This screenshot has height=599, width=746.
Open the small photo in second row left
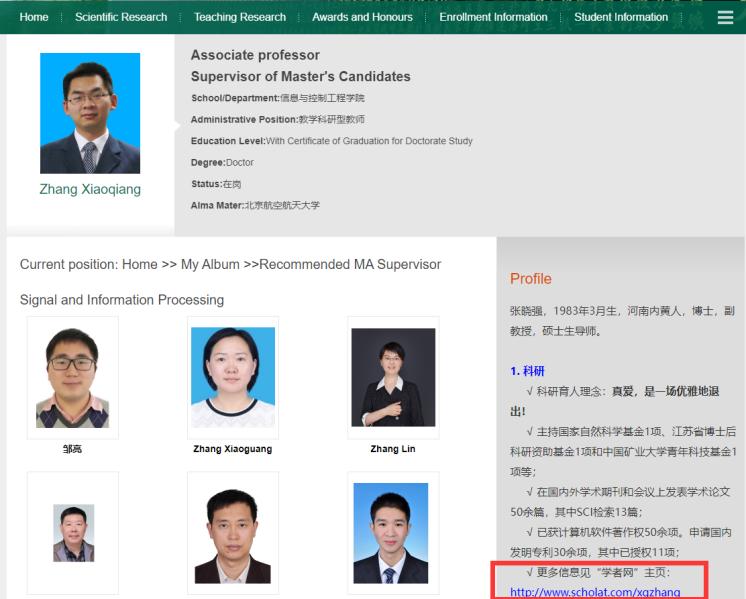[x=73, y=532]
